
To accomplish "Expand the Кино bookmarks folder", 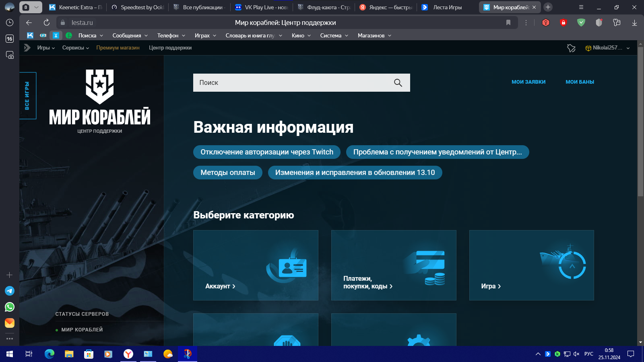I will pyautogui.click(x=301, y=35).
